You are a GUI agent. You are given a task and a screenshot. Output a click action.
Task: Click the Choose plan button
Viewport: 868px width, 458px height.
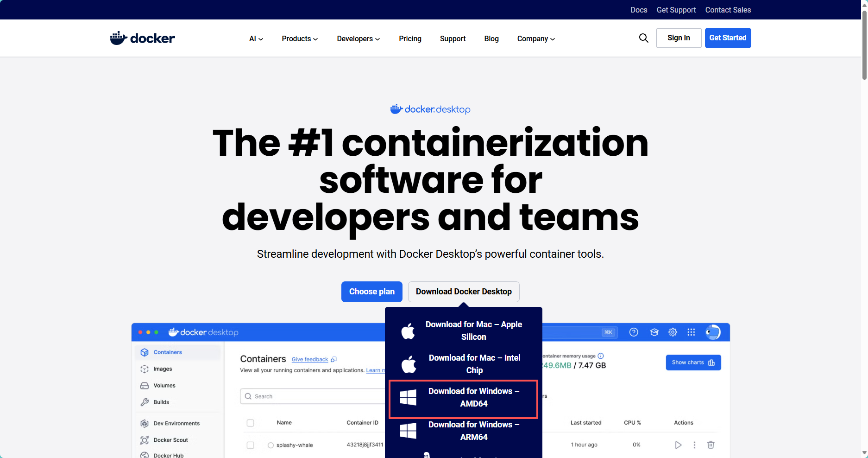pos(371,292)
